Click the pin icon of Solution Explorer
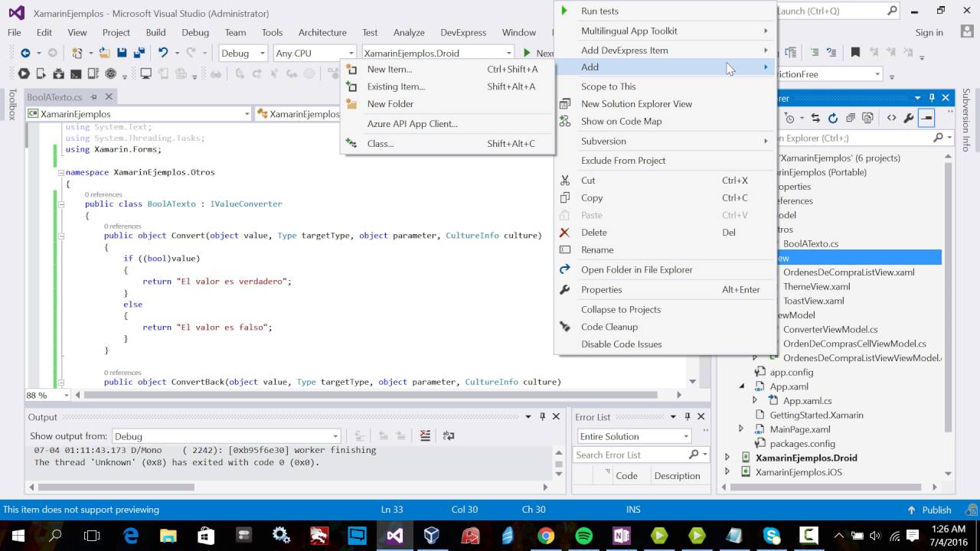Screen dimensions: 980x551 coord(932,98)
